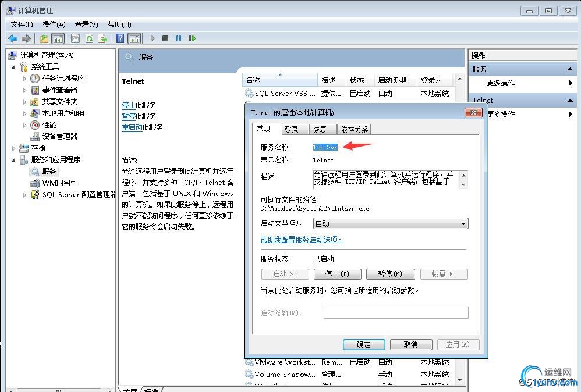The height and width of the screenshot is (392, 581).
Task: Expand the Storage (存储) node arrow
Action: click(x=13, y=148)
